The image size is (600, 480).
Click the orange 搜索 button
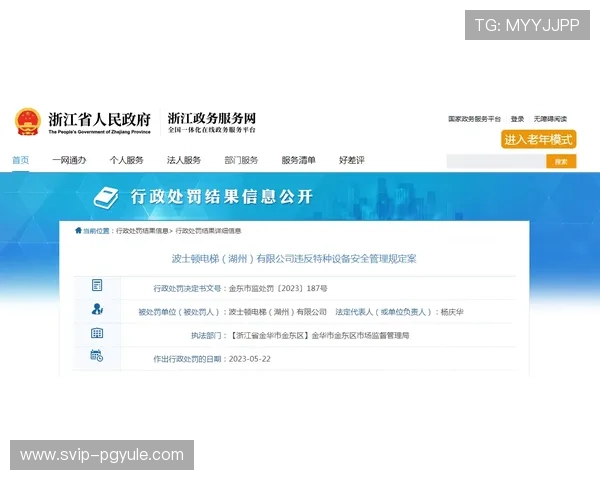coord(561,162)
